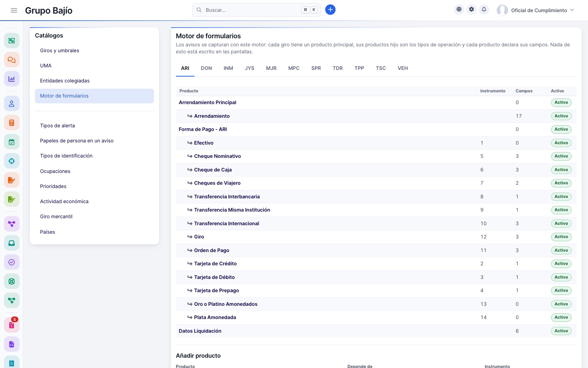Open the purple code file sidebar icon
The height and width of the screenshot is (368, 588).
(12, 344)
